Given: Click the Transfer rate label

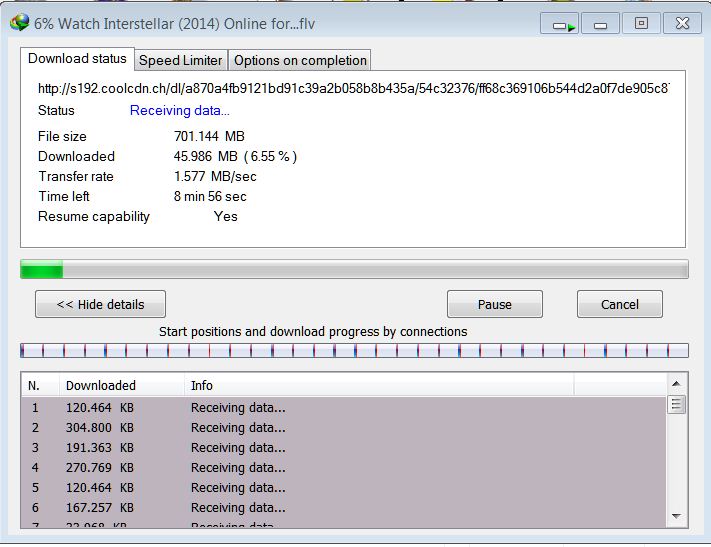Looking at the screenshot, I should (x=76, y=176).
